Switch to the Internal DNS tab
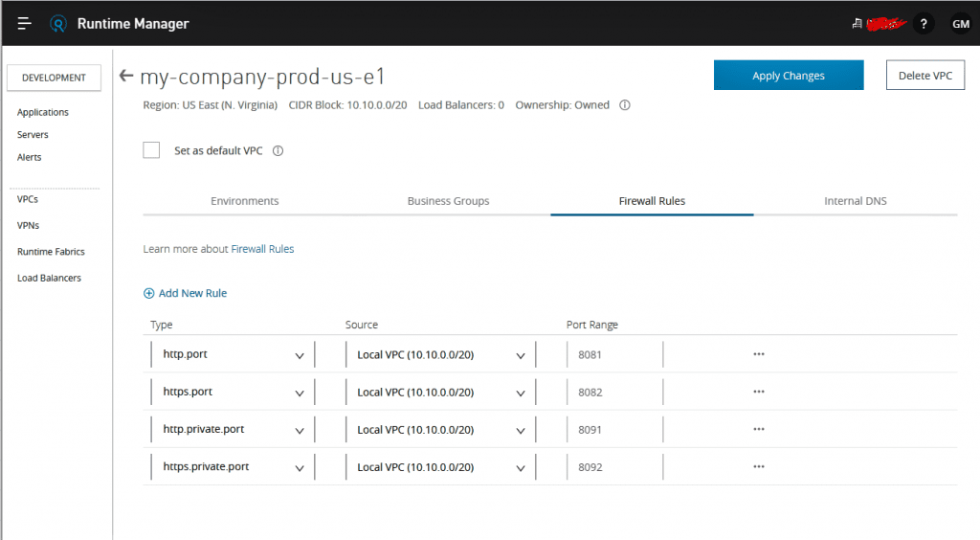 tap(855, 201)
